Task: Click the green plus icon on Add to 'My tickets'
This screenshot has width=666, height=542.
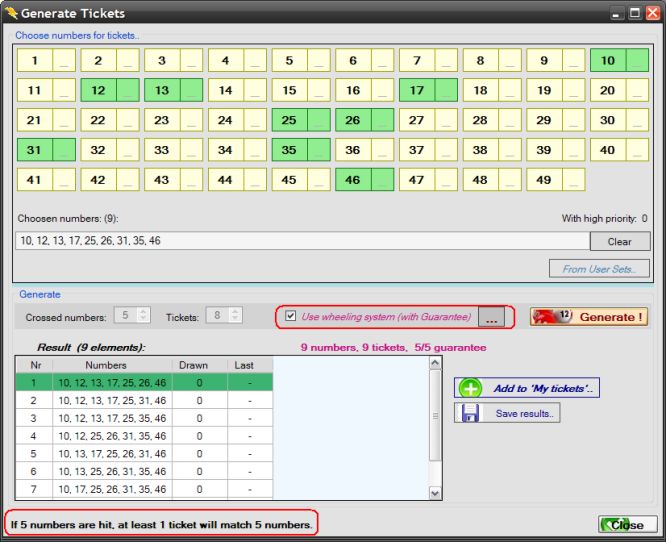Action: click(470, 388)
